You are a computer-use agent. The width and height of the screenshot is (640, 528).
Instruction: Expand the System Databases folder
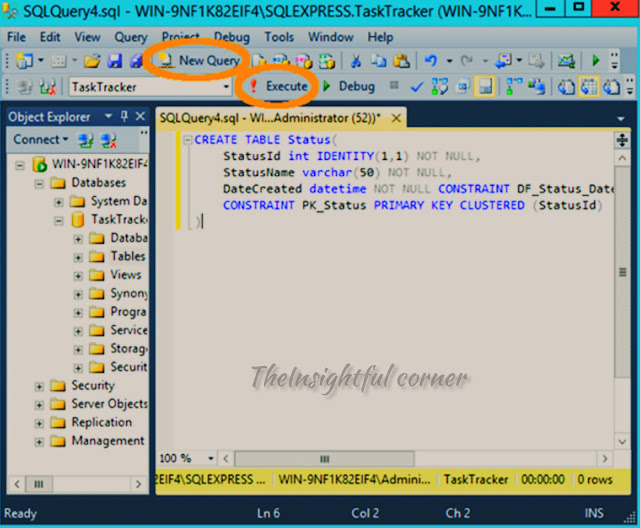(59, 202)
